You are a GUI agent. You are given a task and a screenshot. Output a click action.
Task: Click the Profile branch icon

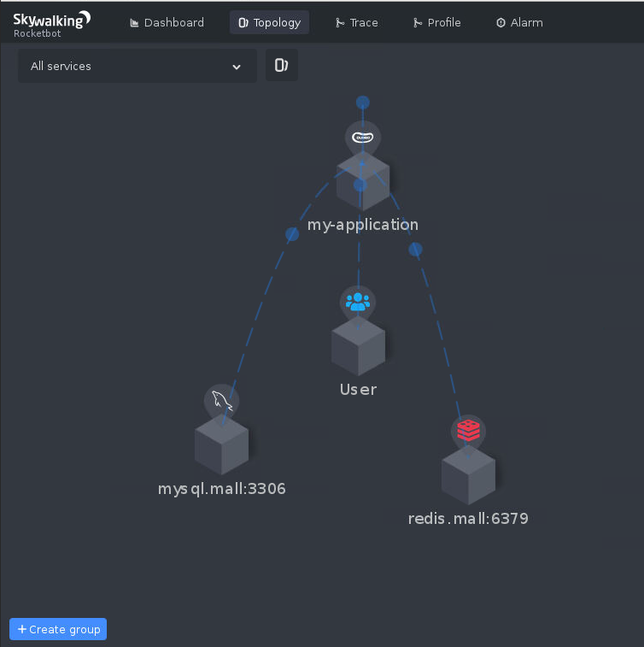[418, 23]
